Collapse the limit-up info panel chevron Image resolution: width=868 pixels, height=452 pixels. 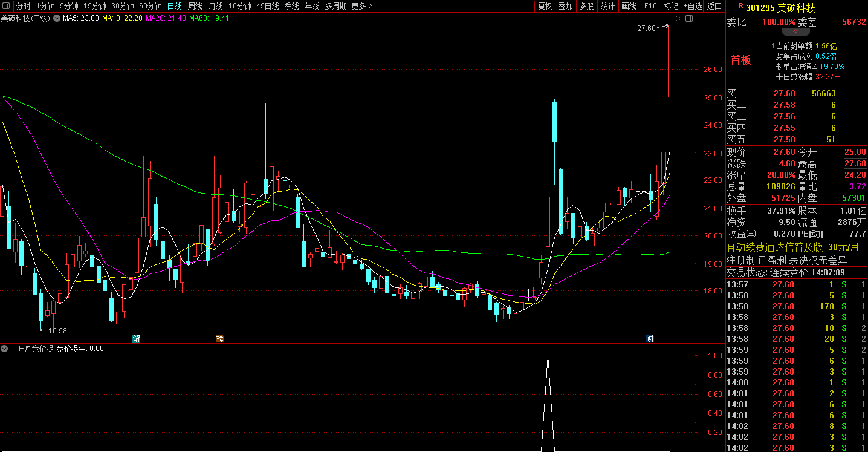click(x=796, y=31)
